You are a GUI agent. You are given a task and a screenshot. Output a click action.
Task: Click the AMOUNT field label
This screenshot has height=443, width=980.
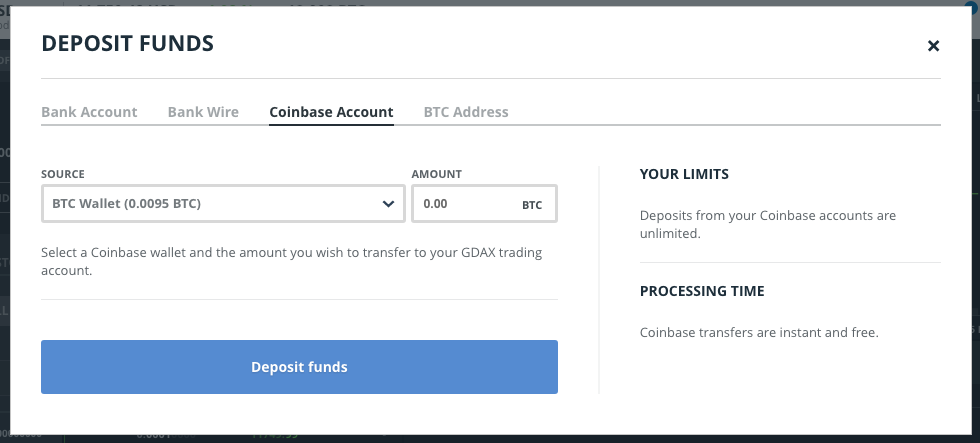pyautogui.click(x=437, y=174)
